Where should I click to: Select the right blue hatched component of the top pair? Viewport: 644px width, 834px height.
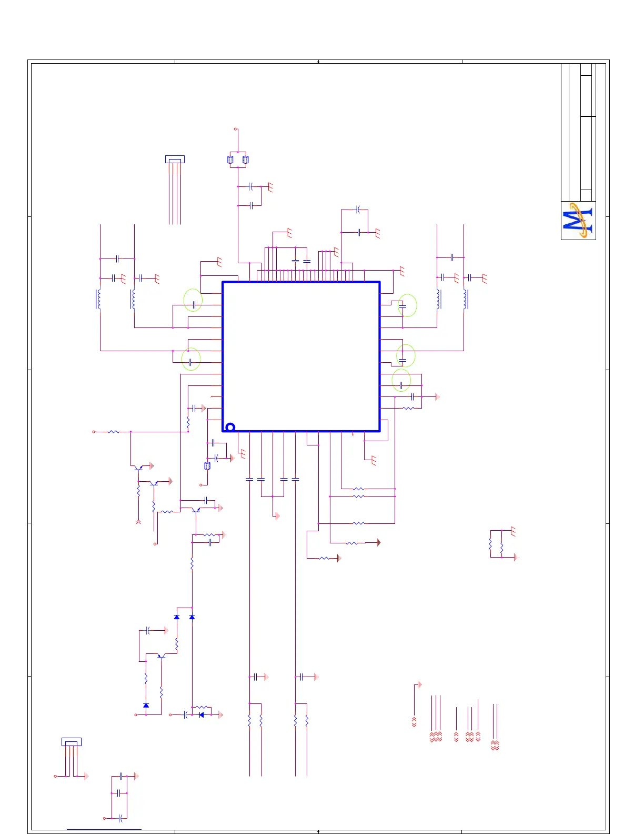click(245, 160)
